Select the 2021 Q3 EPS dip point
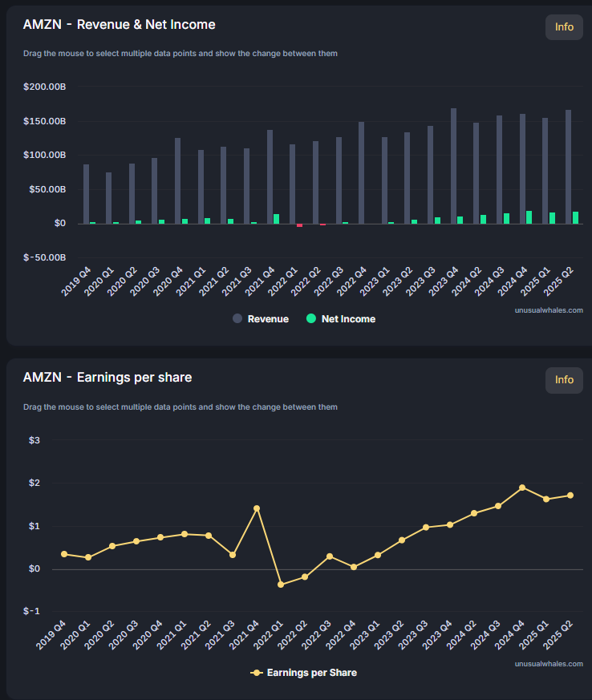Viewport: 592px width, 700px height. (233, 555)
